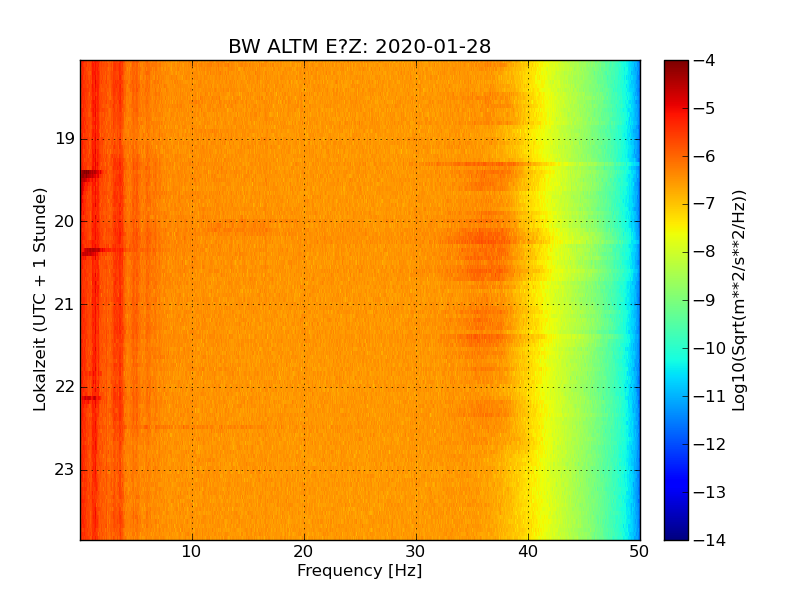Click the y-axis tick label 19

pyautogui.click(x=65, y=139)
